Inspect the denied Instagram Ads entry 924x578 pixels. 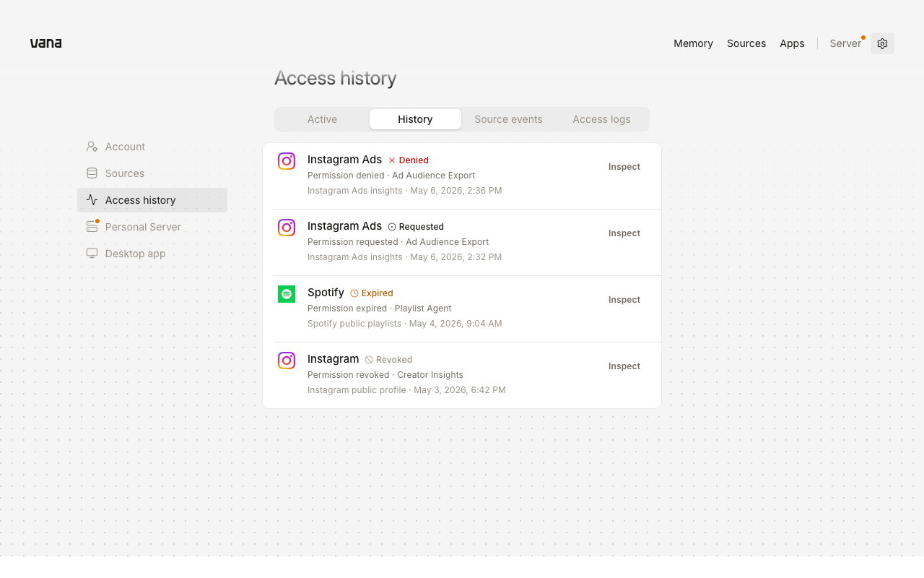coord(624,167)
